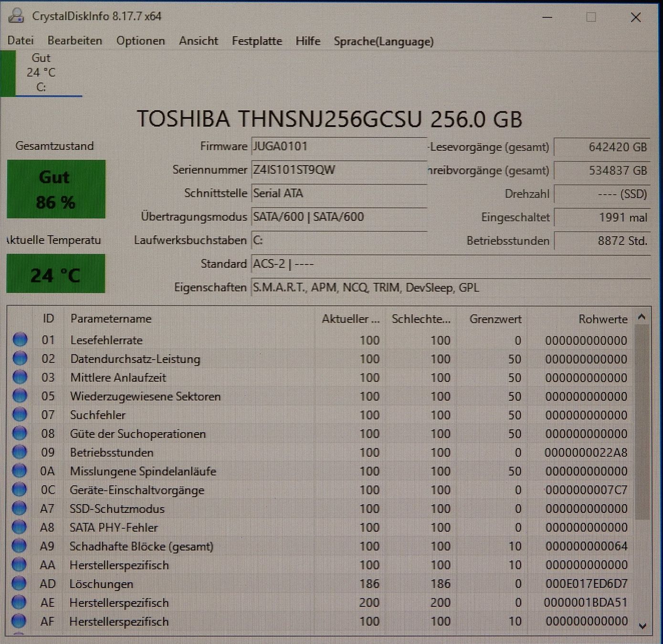Click raw value 0000000022A8 of Betriebsstunden

click(586, 452)
